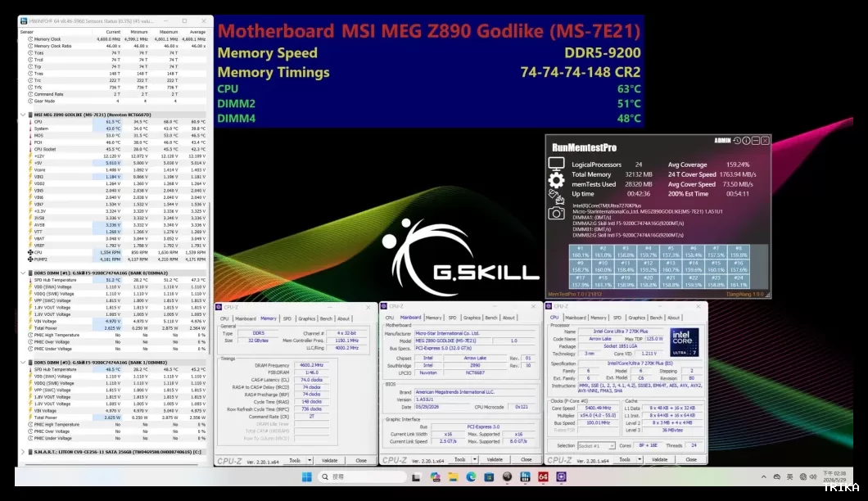The height and width of the screenshot is (501, 868).
Task: Take a screenshot with RunMemtestPro camera icon
Action: click(556, 213)
